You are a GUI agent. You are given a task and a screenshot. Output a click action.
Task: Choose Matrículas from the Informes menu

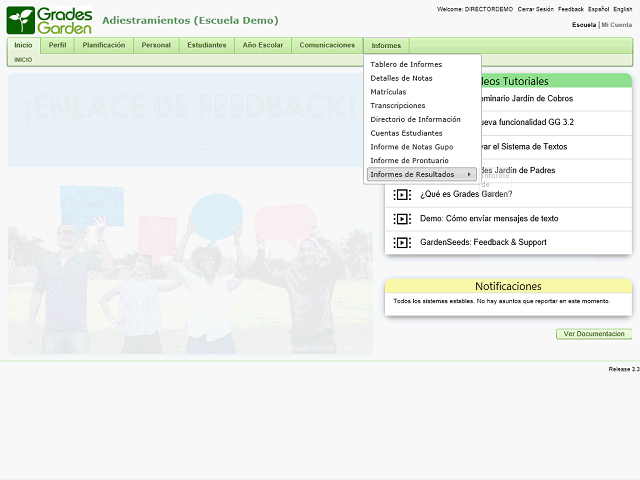(388, 92)
